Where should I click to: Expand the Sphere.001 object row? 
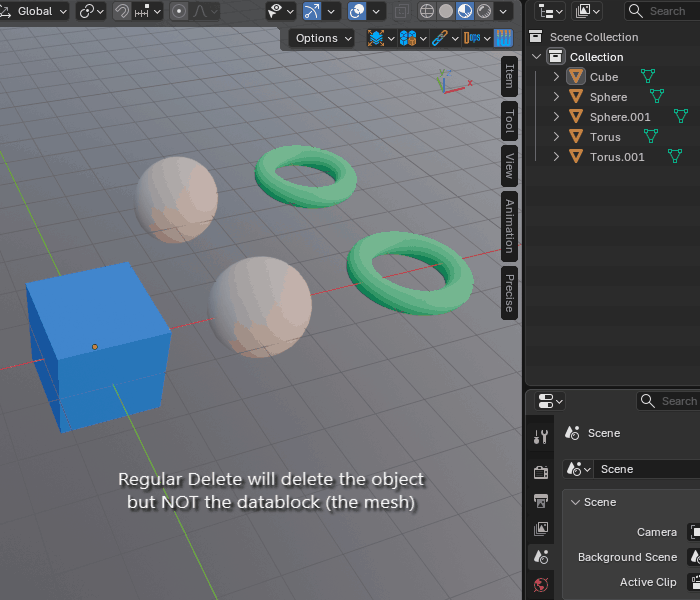pyautogui.click(x=556, y=117)
